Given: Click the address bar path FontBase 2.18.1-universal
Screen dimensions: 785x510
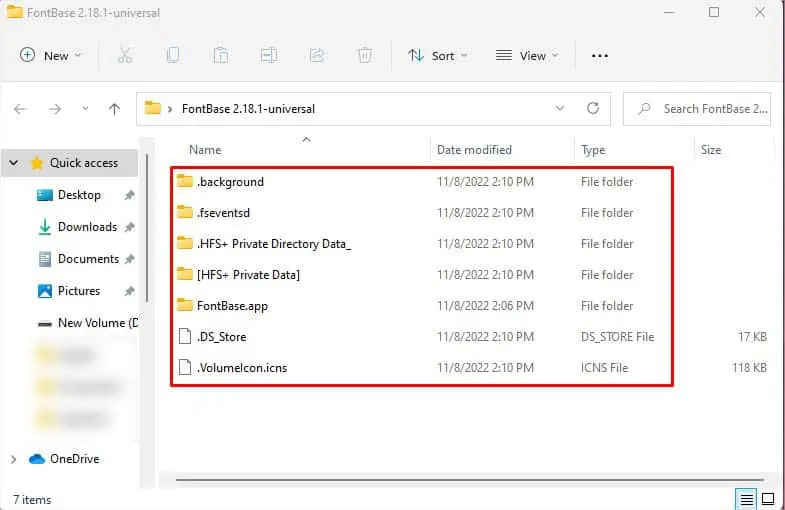Looking at the screenshot, I should (x=248, y=109).
